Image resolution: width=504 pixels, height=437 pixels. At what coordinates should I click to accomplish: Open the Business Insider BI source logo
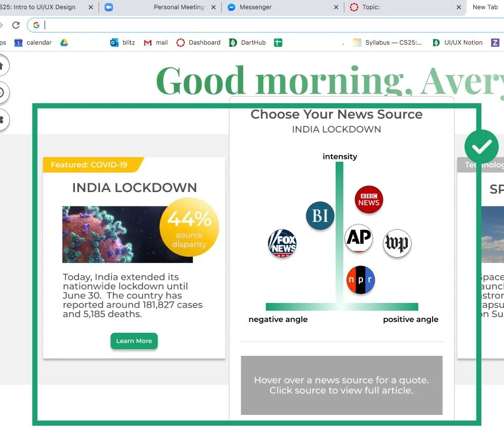pyautogui.click(x=320, y=216)
